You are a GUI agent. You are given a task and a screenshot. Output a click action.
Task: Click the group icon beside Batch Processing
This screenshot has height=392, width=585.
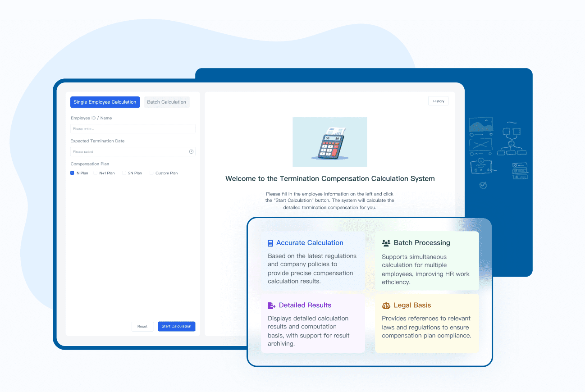tap(386, 242)
